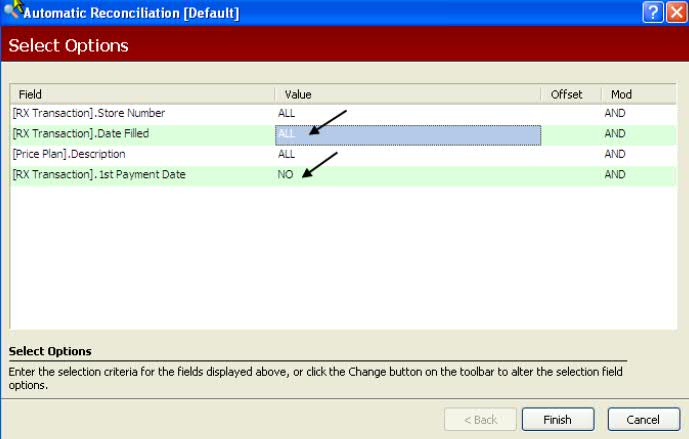Click the highlighted Date Filled value field

(x=408, y=134)
